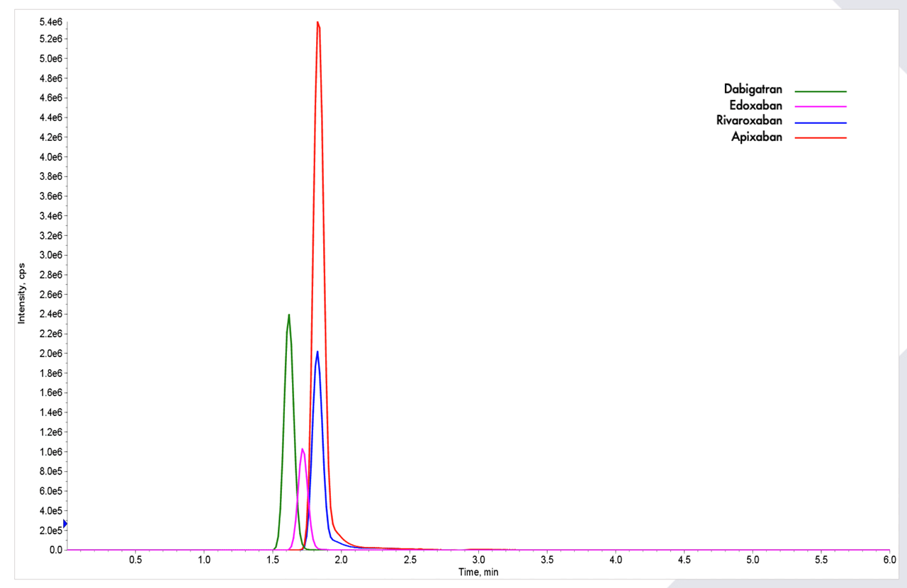This screenshot has height=588, width=907.
Task: Click the magenta Edoxaban legend line
Action: pos(821,106)
